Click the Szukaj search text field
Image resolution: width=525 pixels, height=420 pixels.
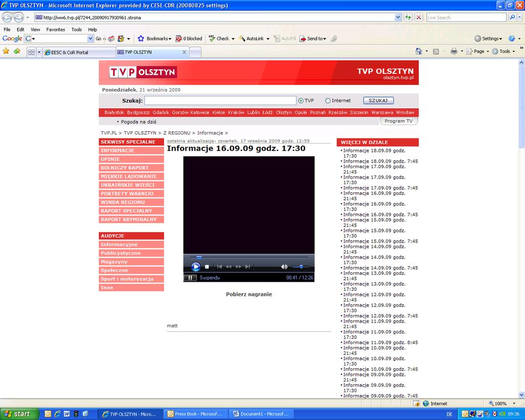click(x=220, y=101)
